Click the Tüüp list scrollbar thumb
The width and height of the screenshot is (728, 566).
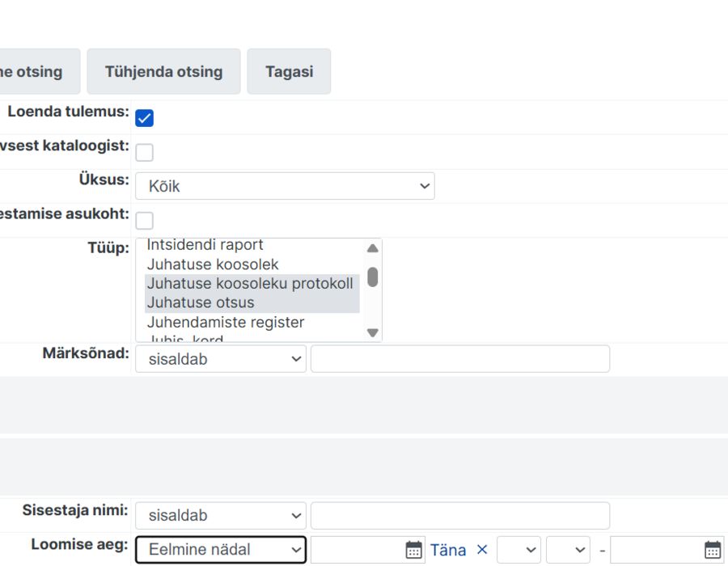372,277
